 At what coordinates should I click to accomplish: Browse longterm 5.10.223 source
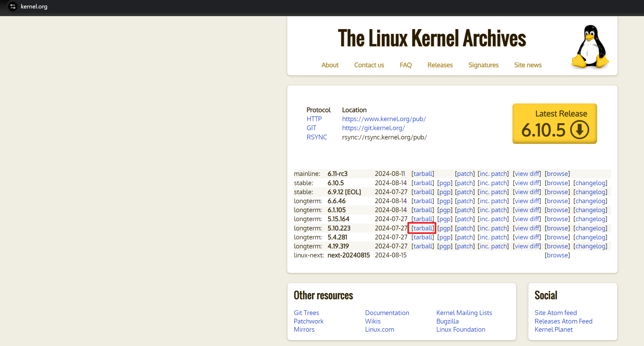pos(557,228)
